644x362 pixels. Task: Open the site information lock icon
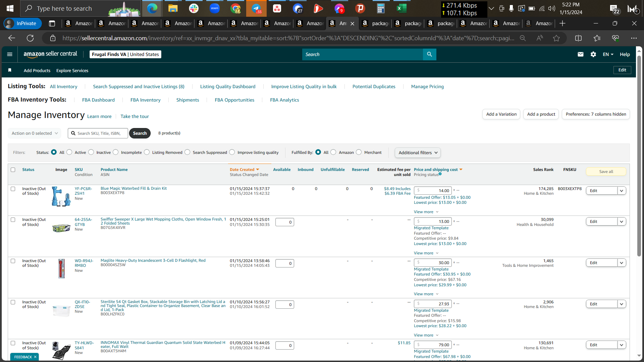(53, 38)
